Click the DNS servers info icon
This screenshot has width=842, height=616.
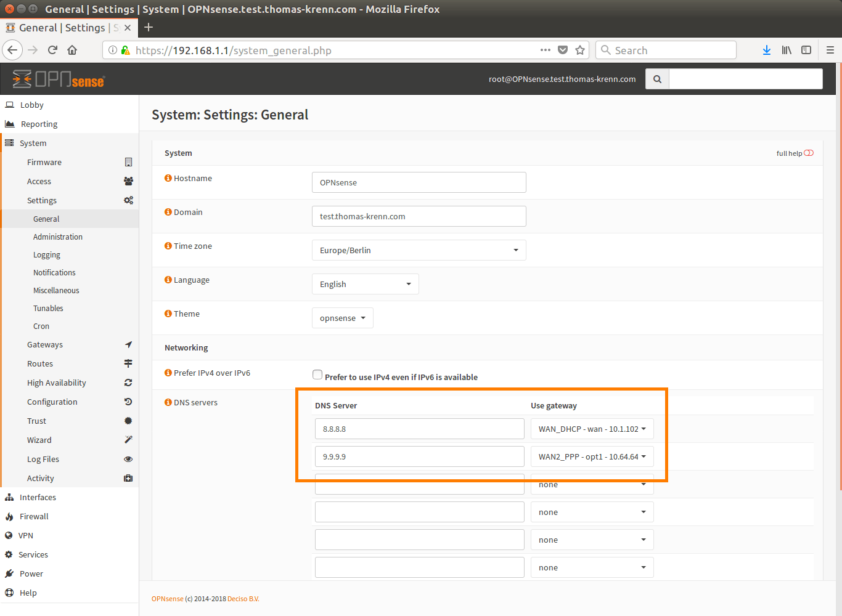pos(168,402)
